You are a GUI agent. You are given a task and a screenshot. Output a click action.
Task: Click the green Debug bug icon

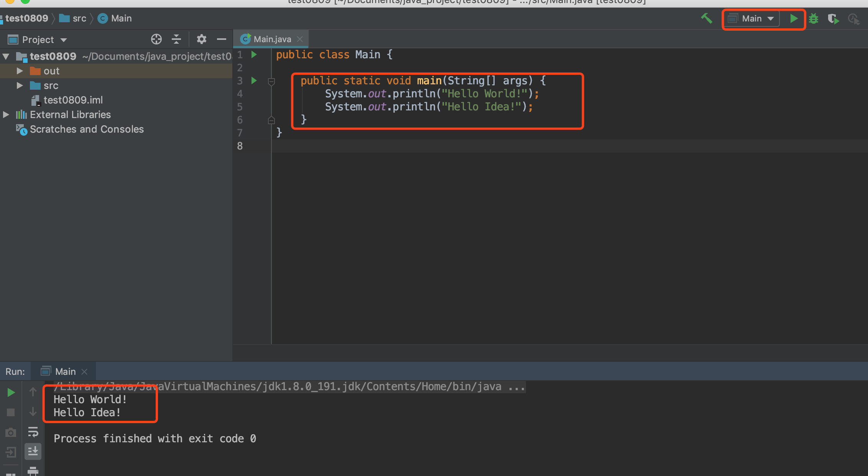pos(814,18)
